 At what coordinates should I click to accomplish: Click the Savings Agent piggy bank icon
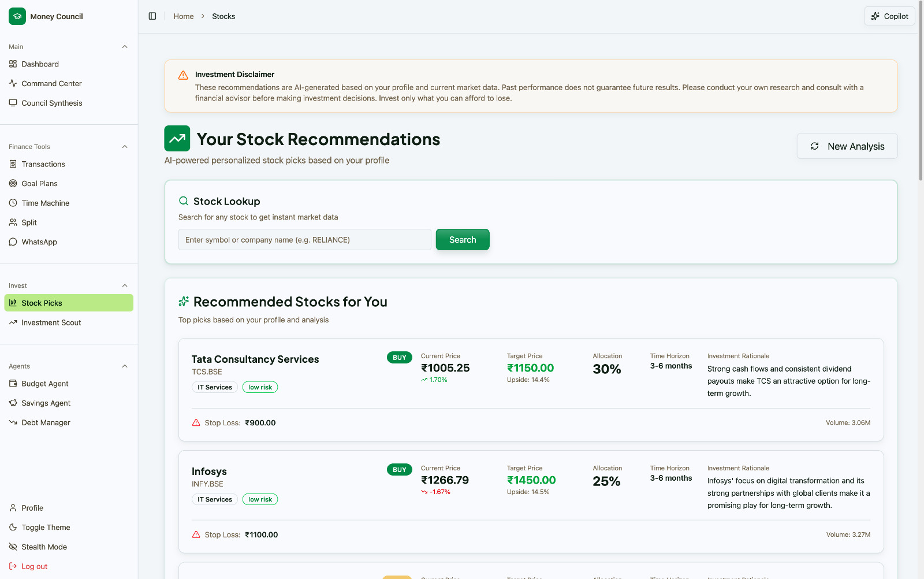(x=13, y=403)
